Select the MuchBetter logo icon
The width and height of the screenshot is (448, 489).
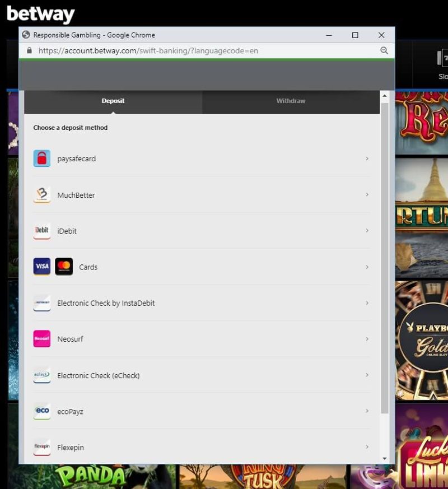42,195
